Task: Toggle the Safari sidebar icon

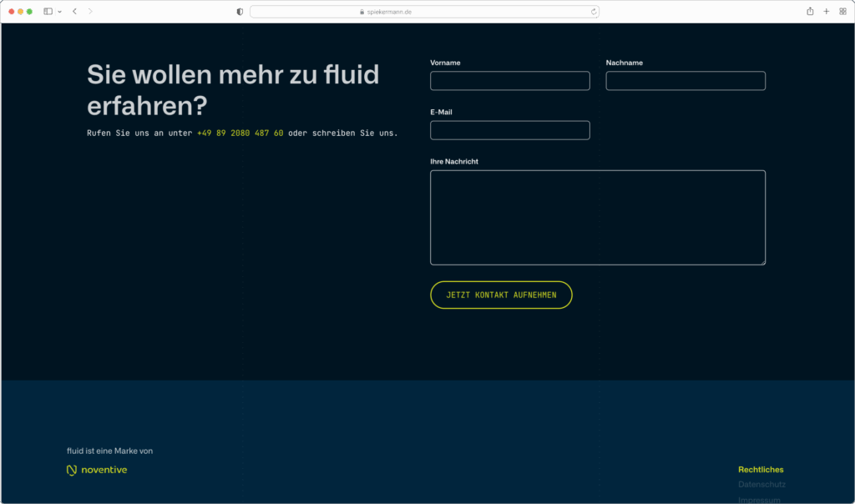Action: [x=48, y=12]
